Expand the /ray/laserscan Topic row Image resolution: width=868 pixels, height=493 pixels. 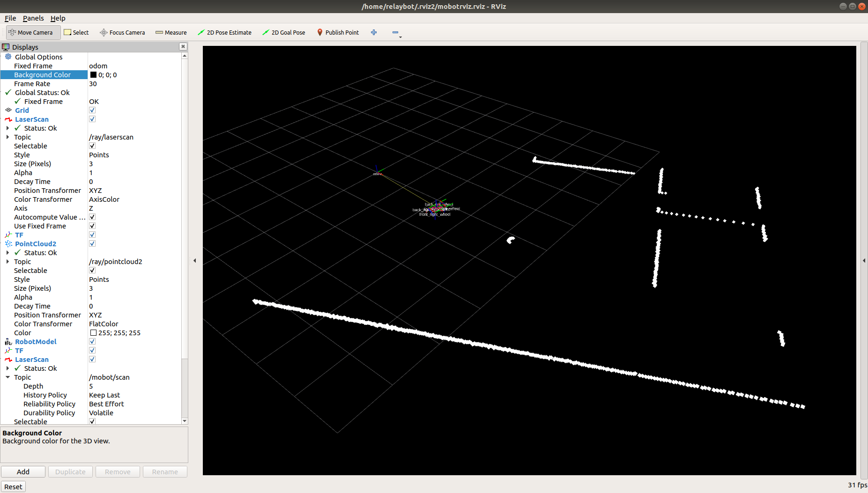pyautogui.click(x=7, y=137)
